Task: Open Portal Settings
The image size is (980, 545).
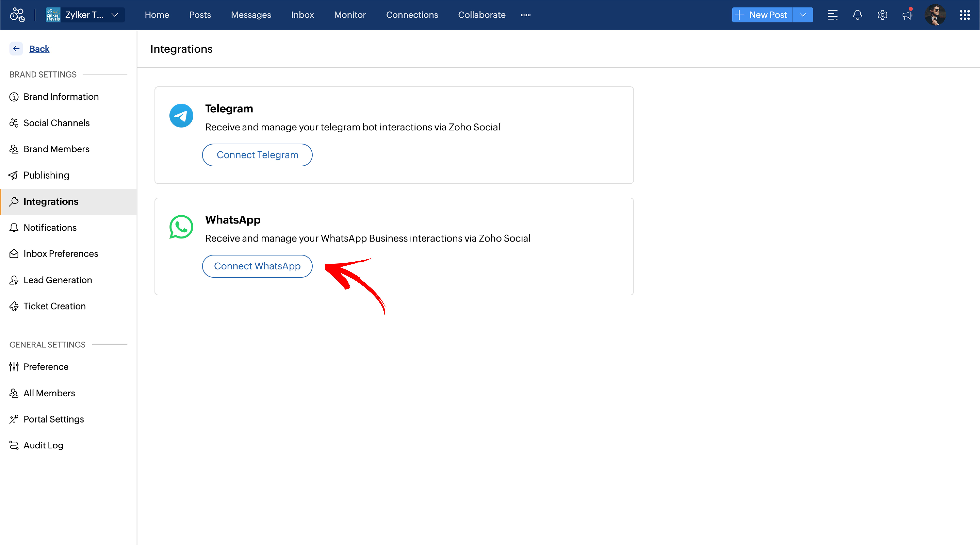Action: coord(68,419)
